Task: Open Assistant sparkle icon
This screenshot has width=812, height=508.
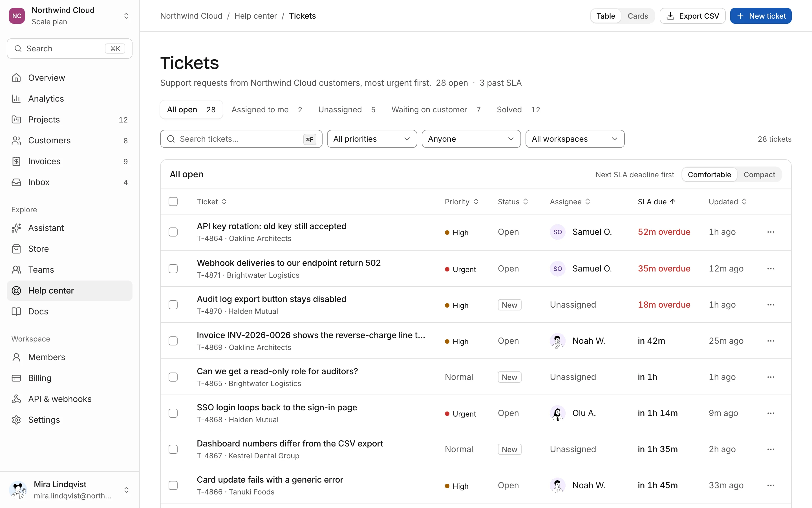Action: click(16, 228)
